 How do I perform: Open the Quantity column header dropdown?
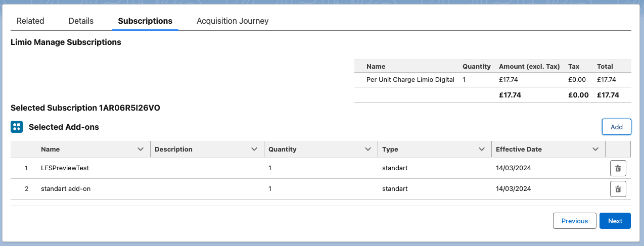368,150
